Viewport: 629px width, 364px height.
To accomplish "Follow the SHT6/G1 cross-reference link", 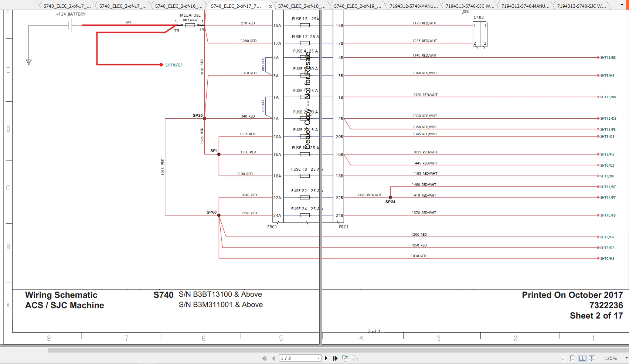I will point(174,65).
